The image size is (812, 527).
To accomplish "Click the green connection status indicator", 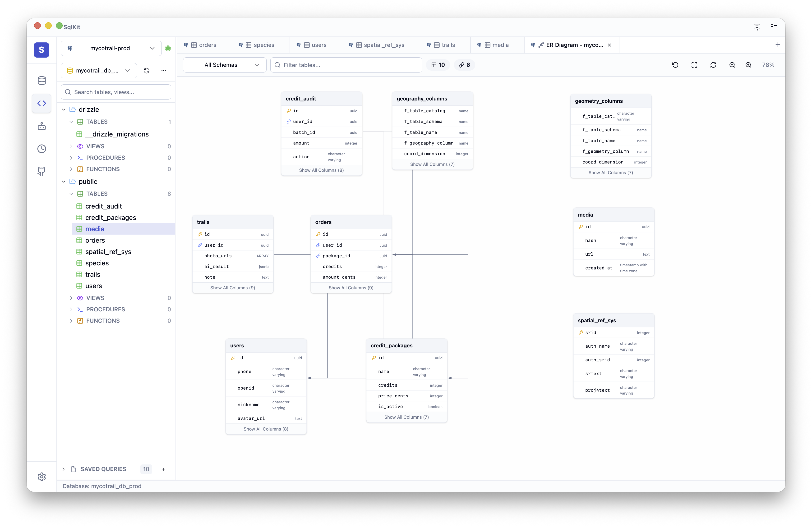I will (168, 48).
